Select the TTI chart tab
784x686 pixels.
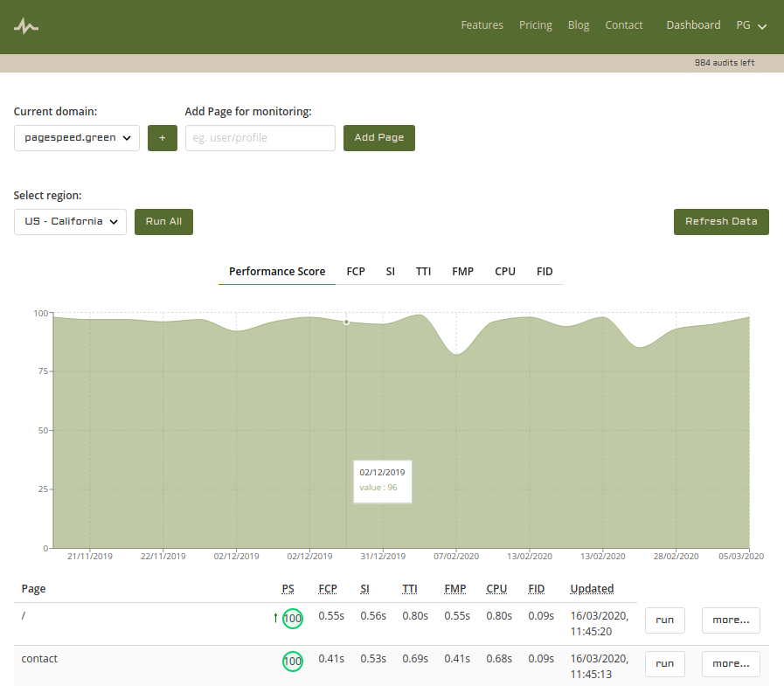(423, 272)
